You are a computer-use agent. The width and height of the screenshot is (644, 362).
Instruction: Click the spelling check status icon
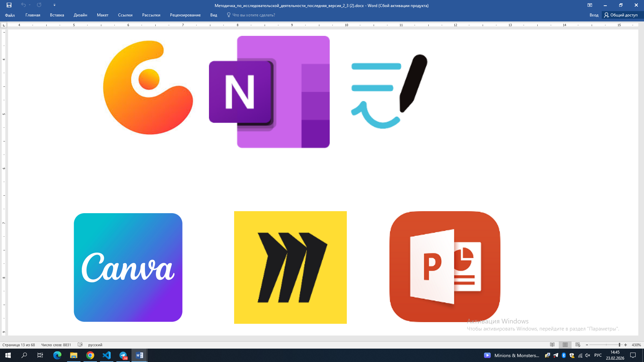pos(80,345)
